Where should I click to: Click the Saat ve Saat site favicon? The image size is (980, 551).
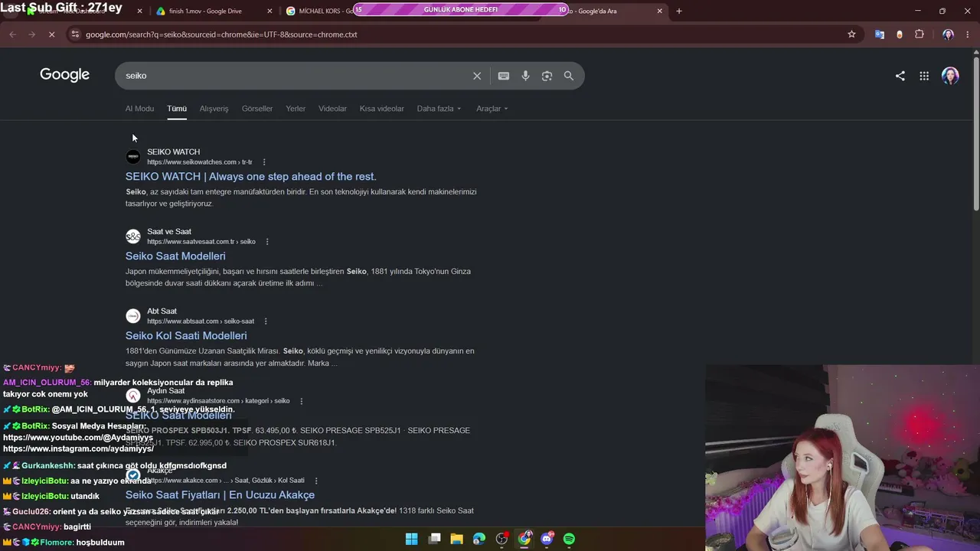[x=133, y=236]
